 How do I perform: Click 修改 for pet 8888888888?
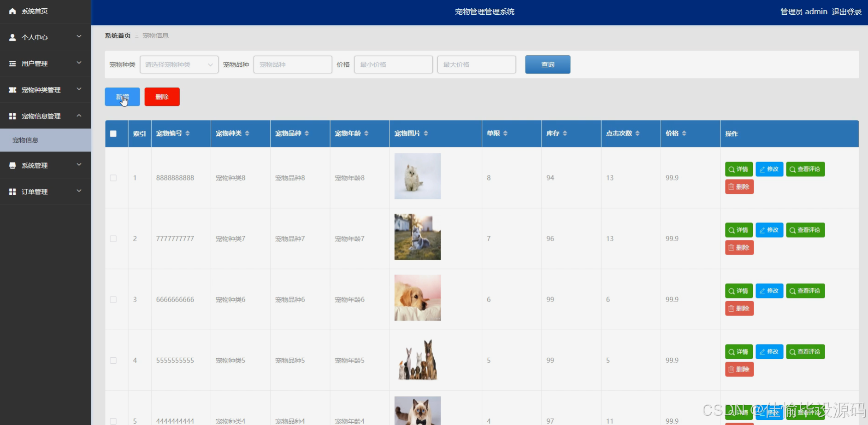[769, 169]
